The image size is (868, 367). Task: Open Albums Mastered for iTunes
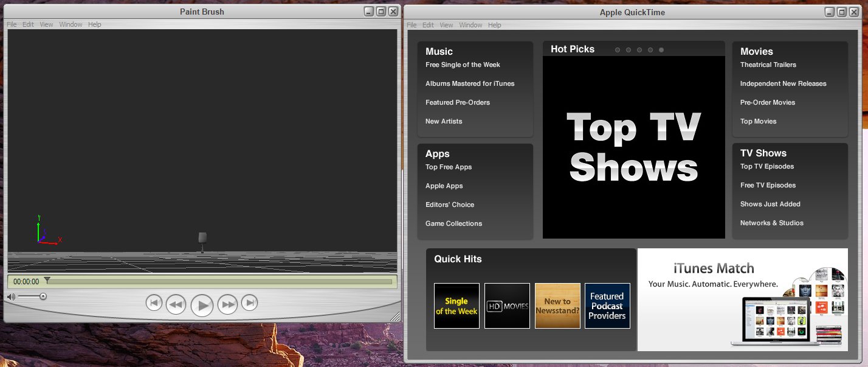coord(470,83)
